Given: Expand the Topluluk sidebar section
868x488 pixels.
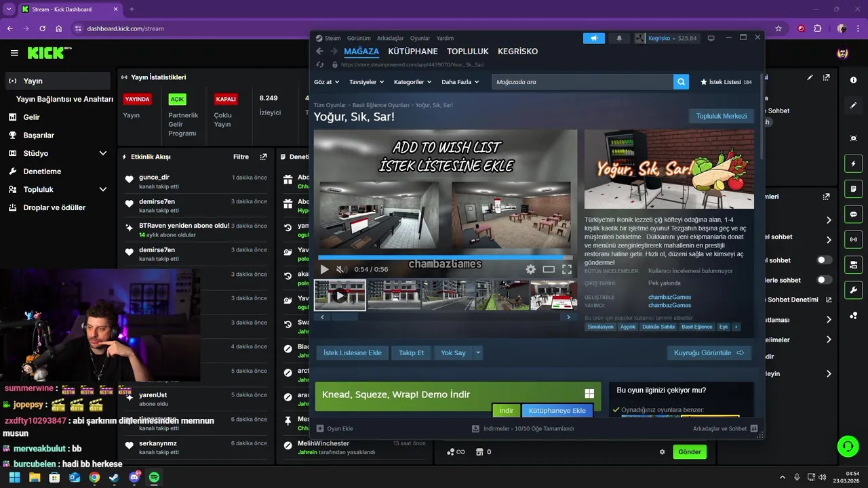Looking at the screenshot, I should click(103, 190).
